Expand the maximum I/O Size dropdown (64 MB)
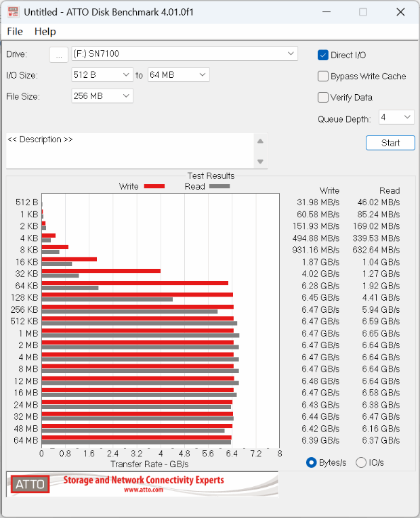 pos(178,74)
